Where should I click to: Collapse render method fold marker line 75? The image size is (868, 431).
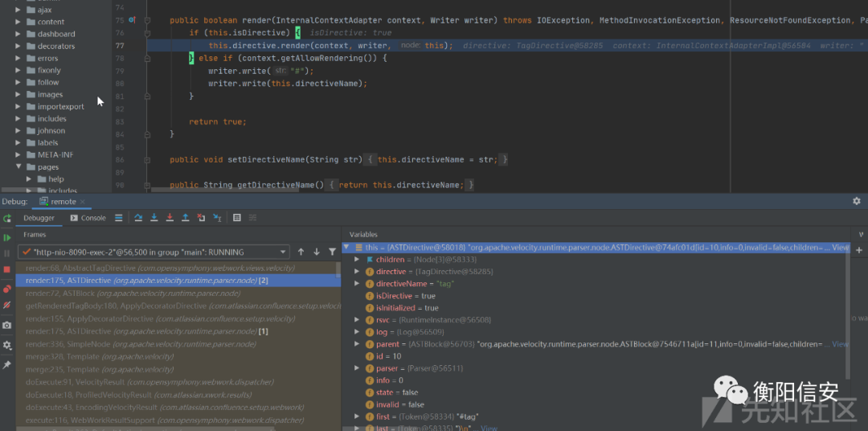point(147,20)
